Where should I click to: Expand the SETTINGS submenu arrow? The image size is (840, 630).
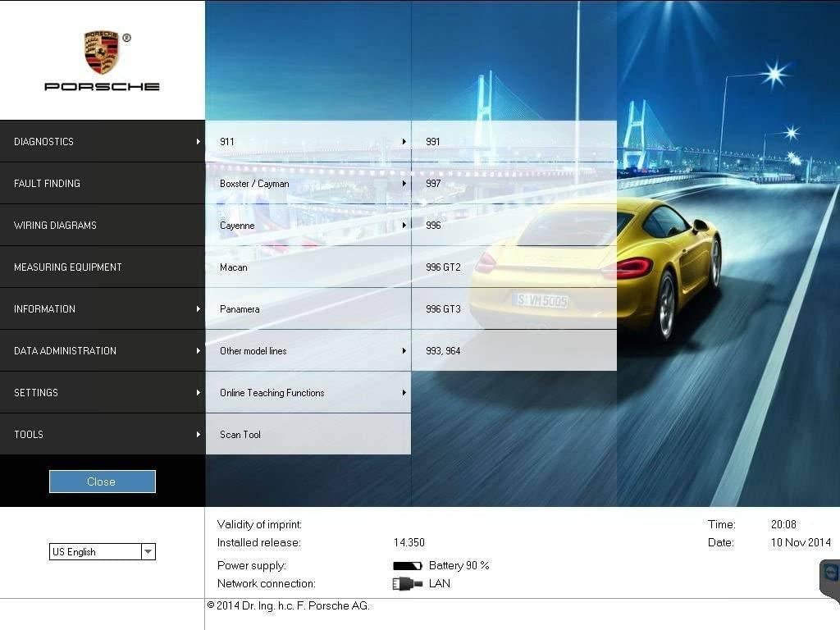[199, 392]
